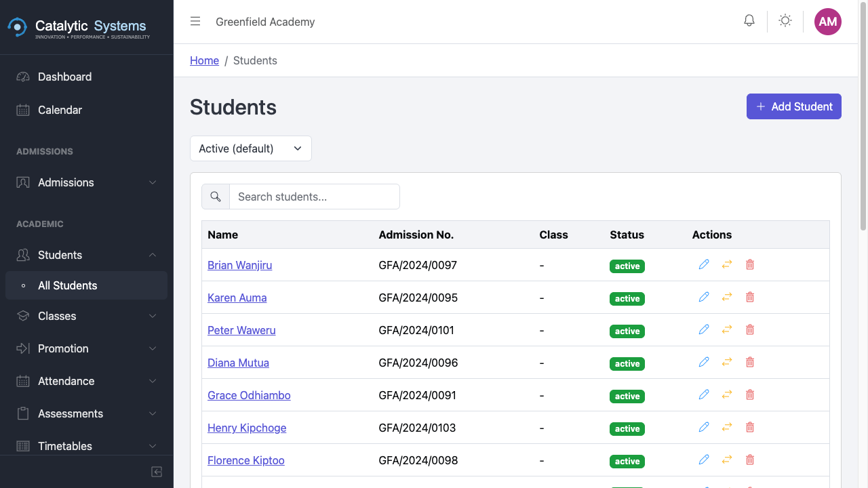Image resolution: width=868 pixels, height=488 pixels.
Task: Open Brian Wanjiru's student profile link
Action: 239,265
